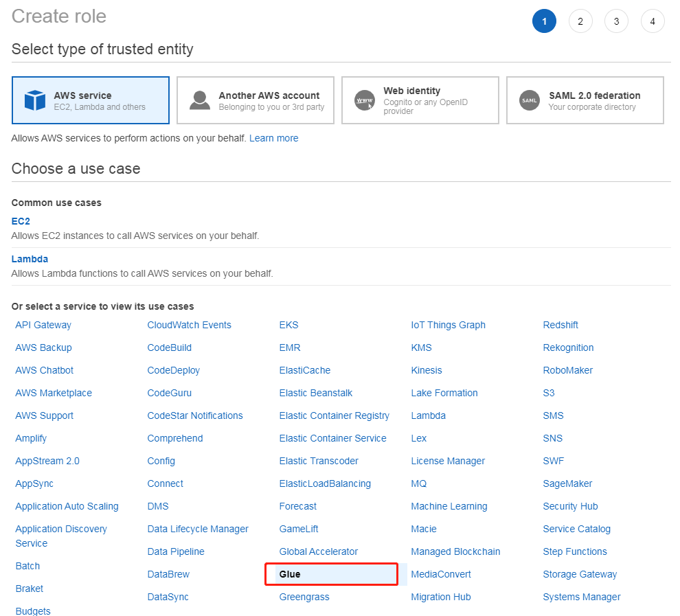Select the AWS service trusted entity card

click(x=91, y=100)
